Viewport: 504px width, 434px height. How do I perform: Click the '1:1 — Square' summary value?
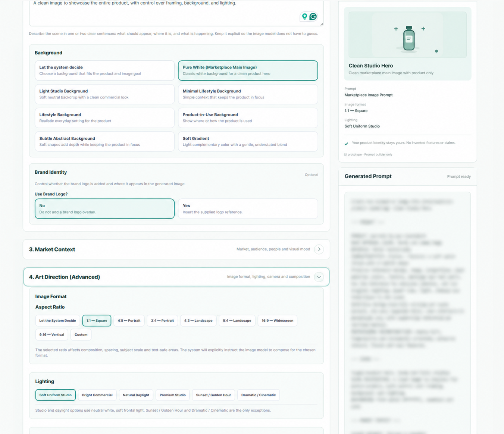coord(356,111)
